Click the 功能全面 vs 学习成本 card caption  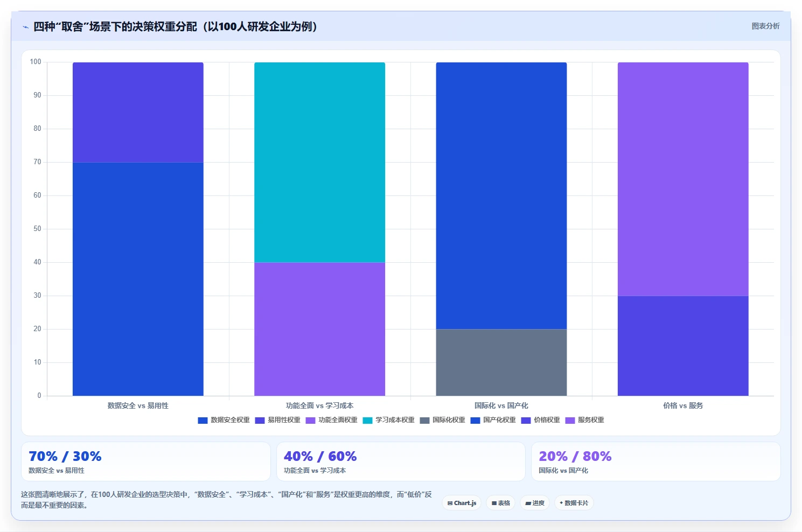(315, 471)
